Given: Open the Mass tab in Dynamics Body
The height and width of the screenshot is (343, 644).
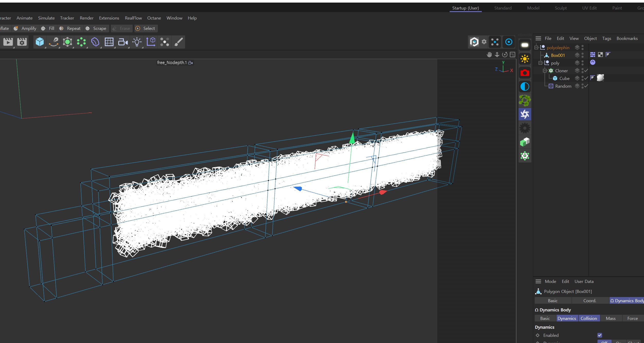Looking at the screenshot, I should pos(611,318).
